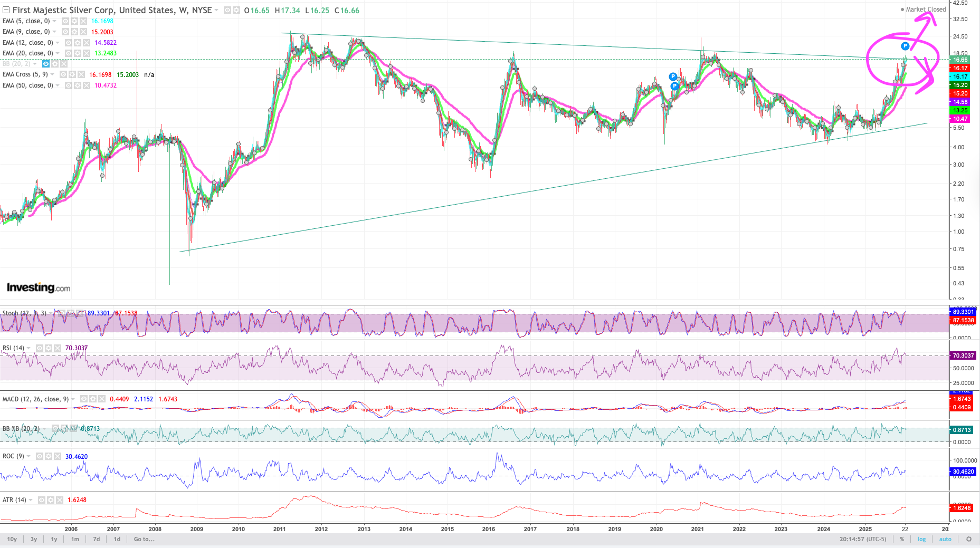Click the 2016 label on the time axis
This screenshot has width=980, height=548.
489,529
